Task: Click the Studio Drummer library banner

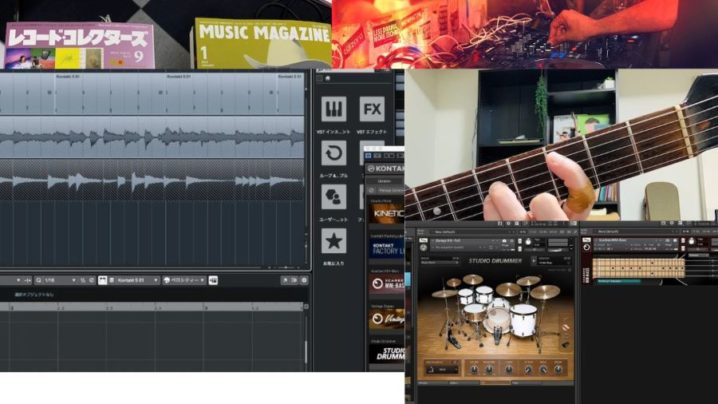Action: click(386, 351)
